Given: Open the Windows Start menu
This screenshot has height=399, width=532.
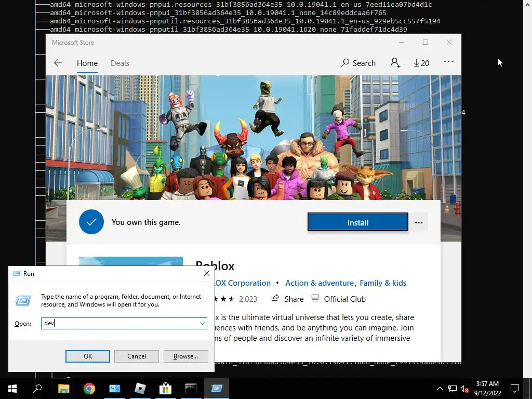Looking at the screenshot, I should click(x=12, y=389).
